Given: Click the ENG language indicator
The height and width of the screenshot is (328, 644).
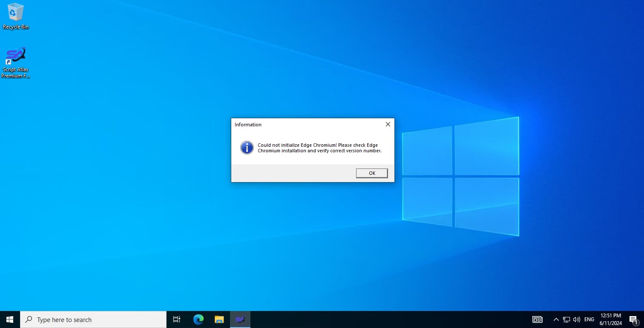Looking at the screenshot, I should point(589,319).
